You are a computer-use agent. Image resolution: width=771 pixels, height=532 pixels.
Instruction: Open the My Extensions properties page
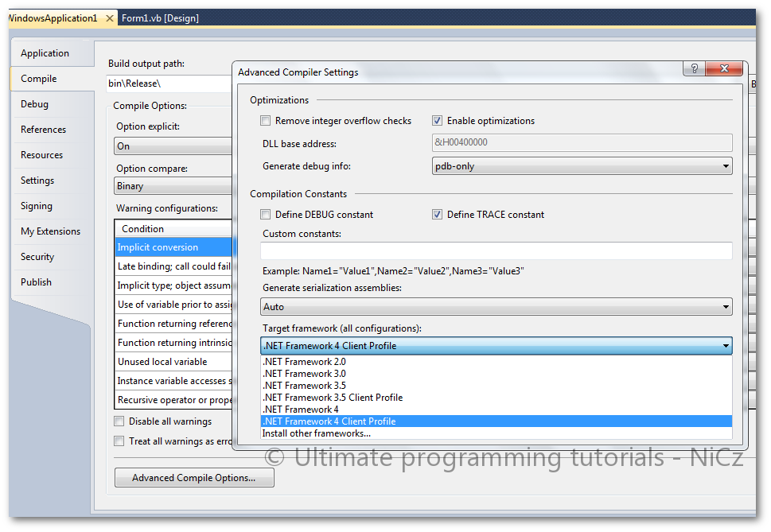(x=50, y=231)
